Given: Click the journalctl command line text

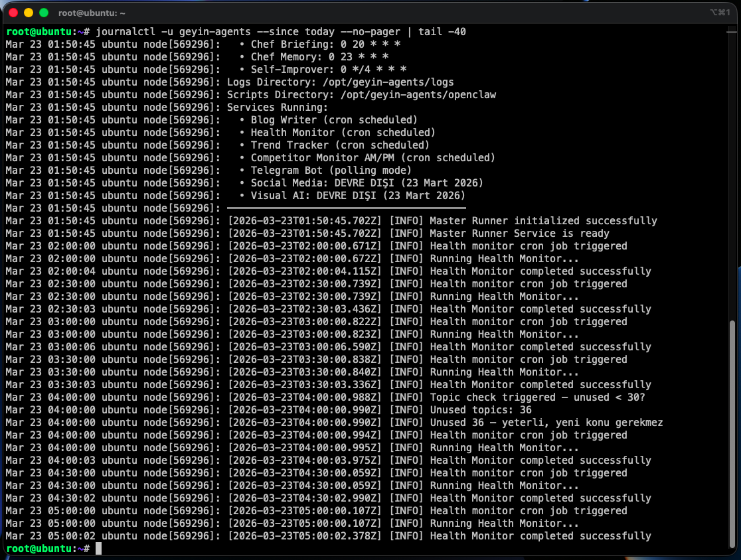Looking at the screenshot, I should (281, 32).
